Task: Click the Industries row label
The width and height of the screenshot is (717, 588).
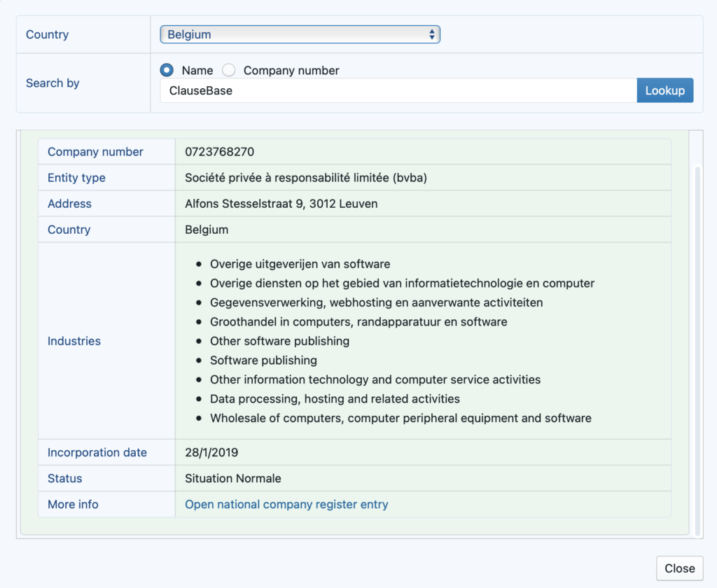Action: (74, 341)
